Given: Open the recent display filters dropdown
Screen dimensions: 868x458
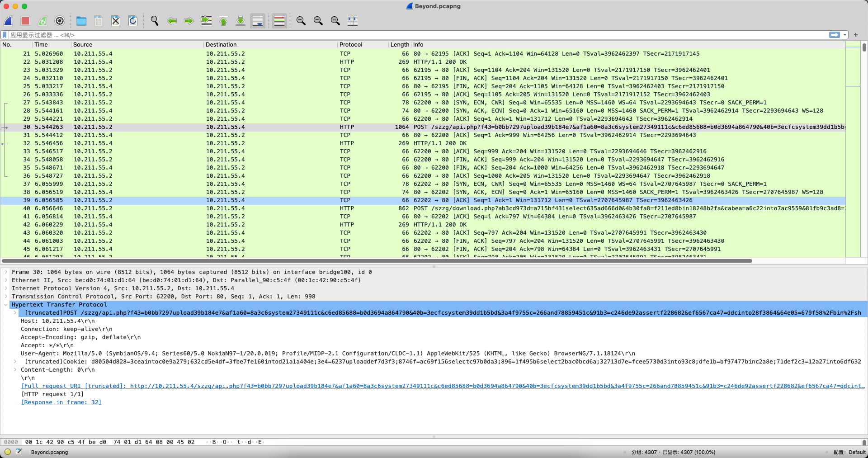Looking at the screenshot, I should click(x=845, y=35).
